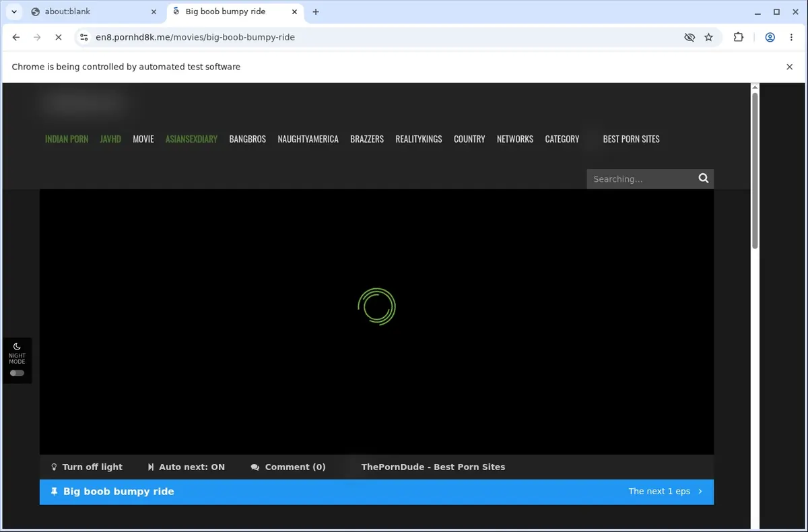
Task: Click the page vertical scrollbar
Action: coord(755,171)
